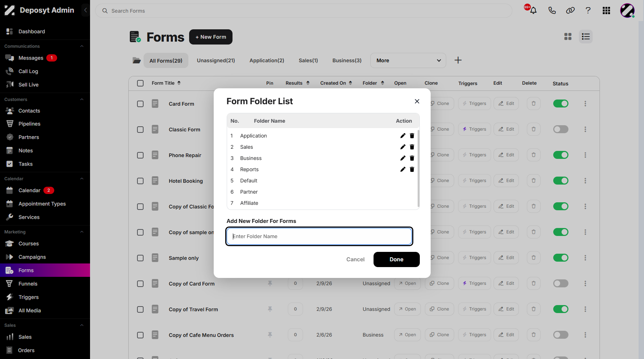Disable status of Copy of Travel Form

[x=560, y=309]
